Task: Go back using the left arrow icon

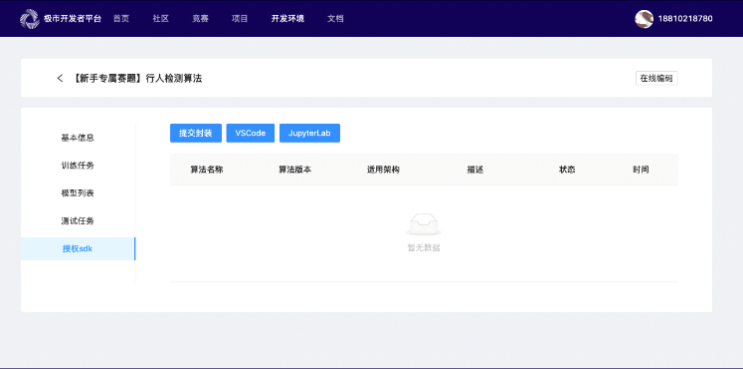Action: [60, 78]
